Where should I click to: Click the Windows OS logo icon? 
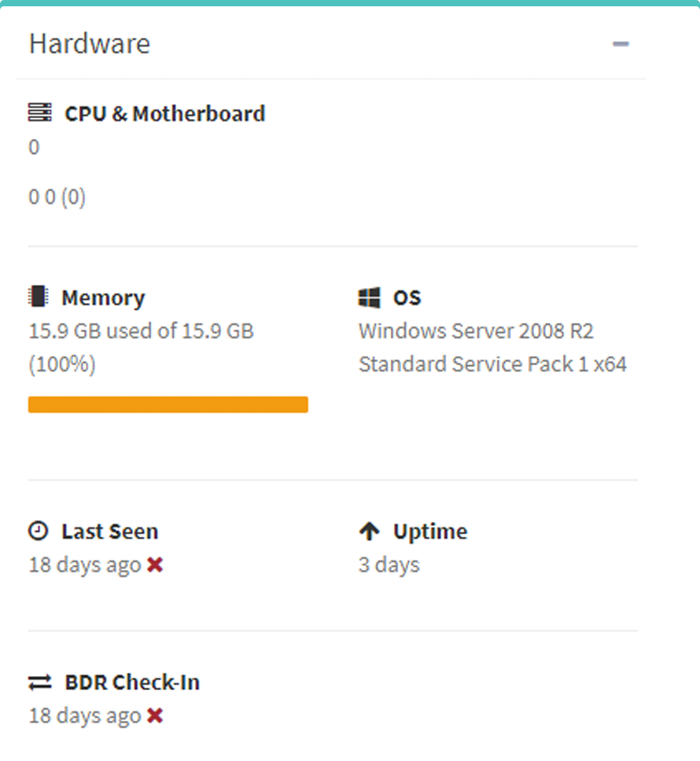click(x=370, y=297)
